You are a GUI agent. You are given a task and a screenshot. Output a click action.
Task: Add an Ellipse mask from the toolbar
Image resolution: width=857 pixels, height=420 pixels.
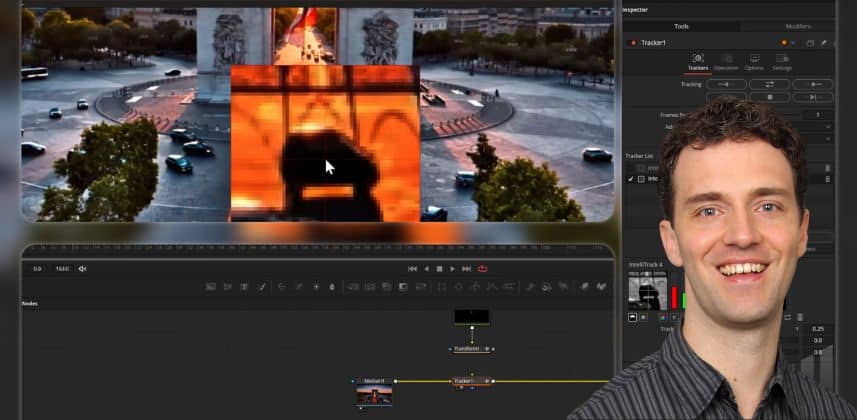point(459,286)
